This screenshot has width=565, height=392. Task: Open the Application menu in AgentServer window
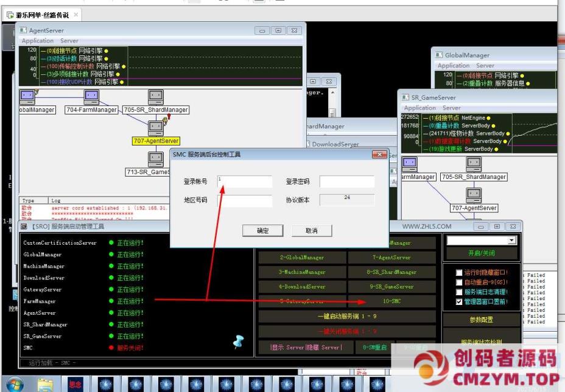tap(38, 41)
